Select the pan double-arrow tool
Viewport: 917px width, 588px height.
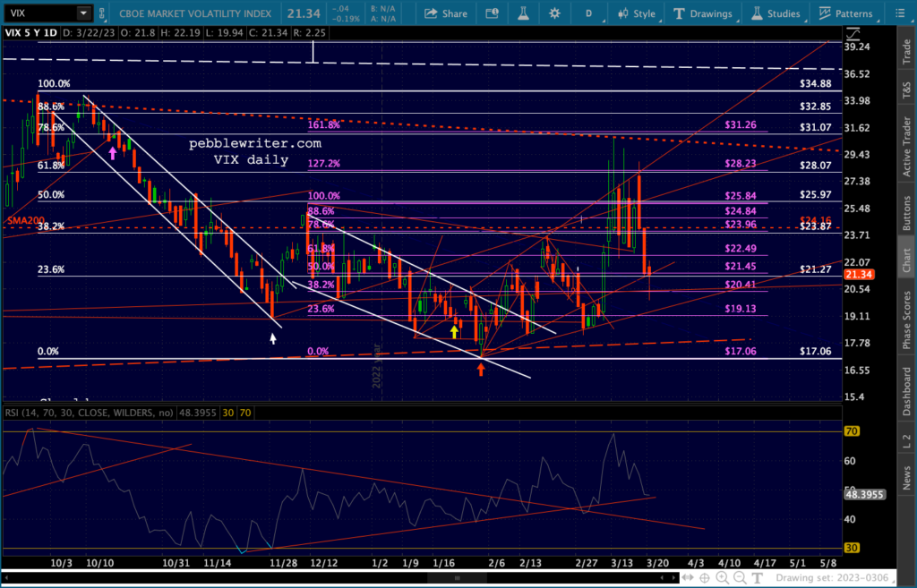tap(688, 577)
